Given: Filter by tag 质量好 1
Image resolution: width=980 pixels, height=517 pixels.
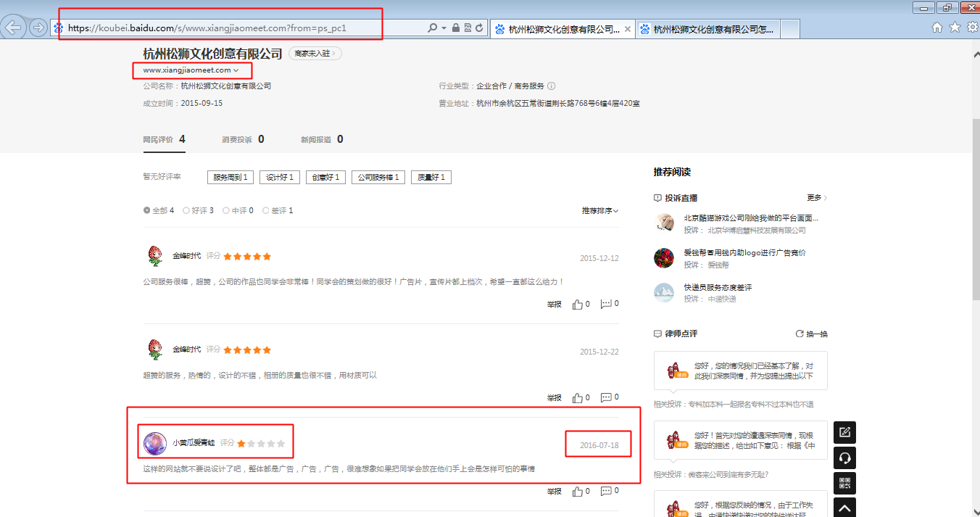Looking at the screenshot, I should pyautogui.click(x=431, y=177).
